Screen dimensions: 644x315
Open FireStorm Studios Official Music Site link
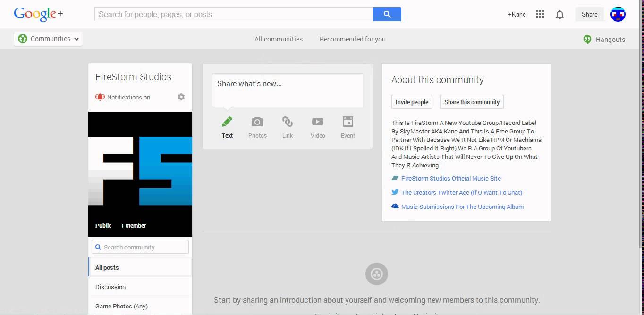tap(450, 178)
